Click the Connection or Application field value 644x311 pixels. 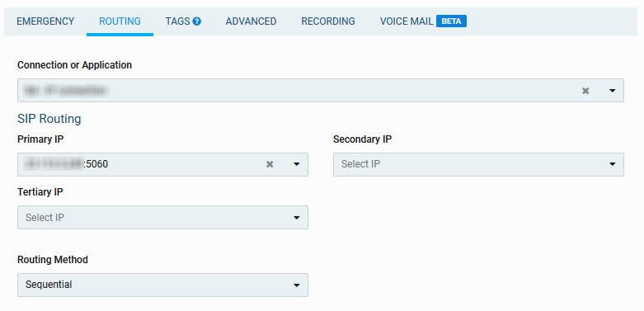coord(66,91)
